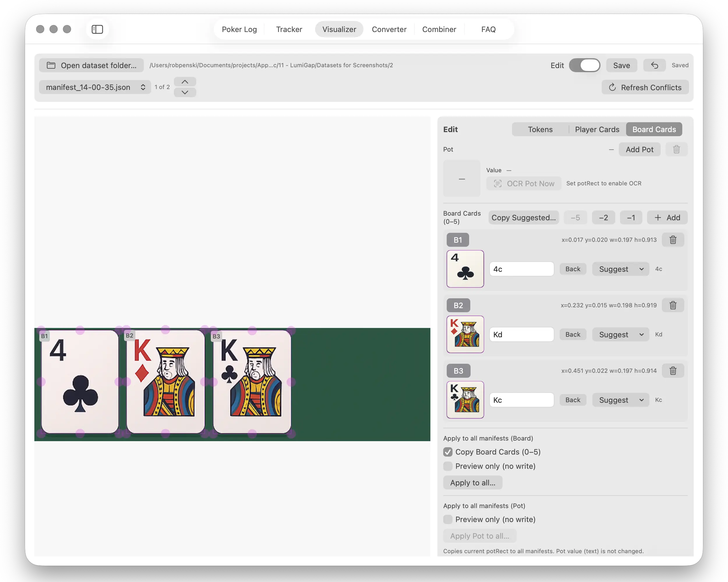Delete board card B2 using its trash icon

point(673,305)
